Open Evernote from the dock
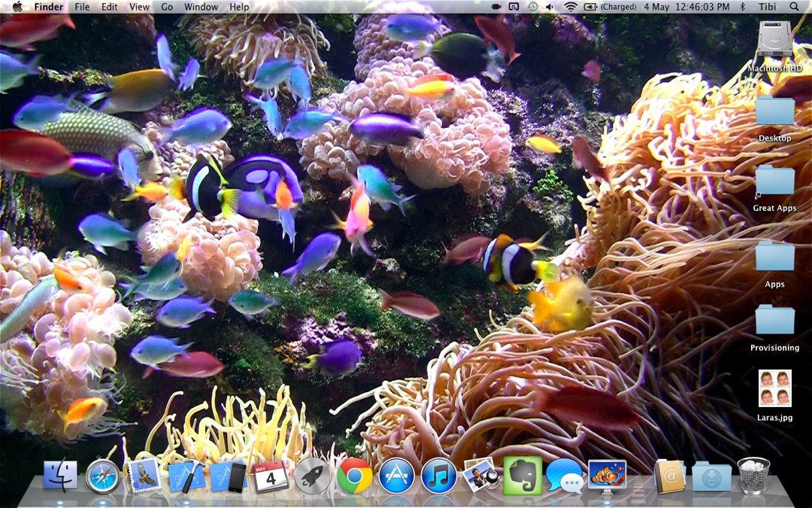Image resolution: width=812 pixels, height=508 pixels. (x=523, y=476)
